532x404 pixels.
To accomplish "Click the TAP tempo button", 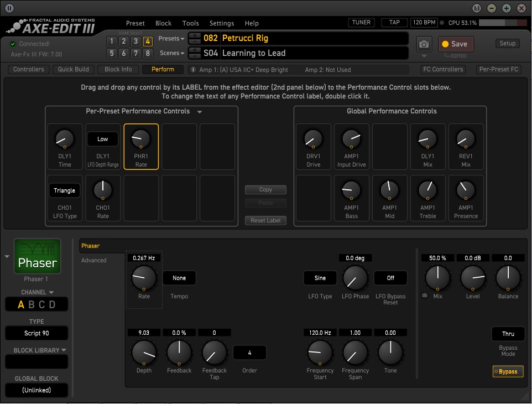I will pyautogui.click(x=394, y=22).
